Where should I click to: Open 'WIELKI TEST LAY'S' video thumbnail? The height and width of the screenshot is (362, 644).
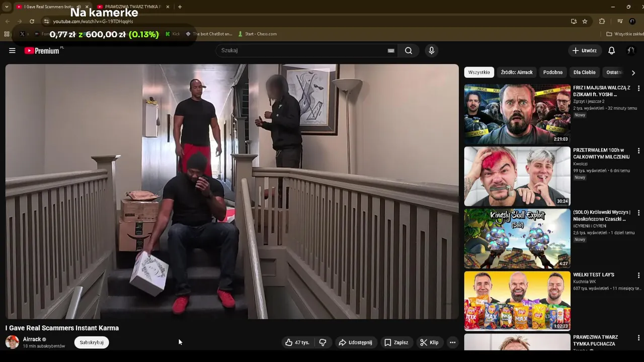[517, 301]
